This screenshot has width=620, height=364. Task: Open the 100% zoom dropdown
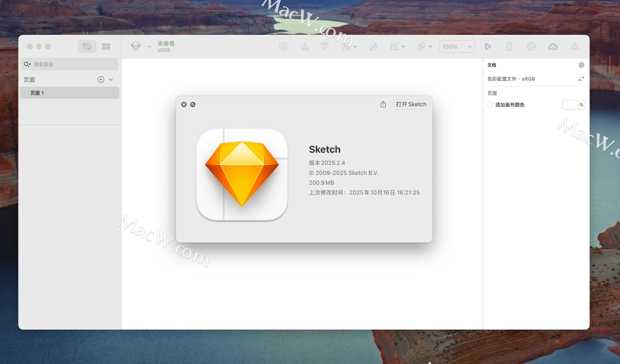click(457, 47)
